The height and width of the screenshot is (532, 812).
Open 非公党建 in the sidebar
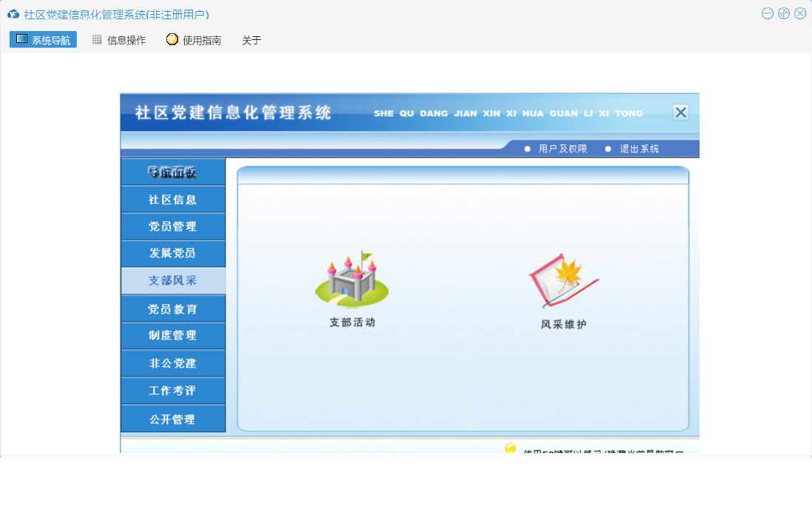click(173, 363)
